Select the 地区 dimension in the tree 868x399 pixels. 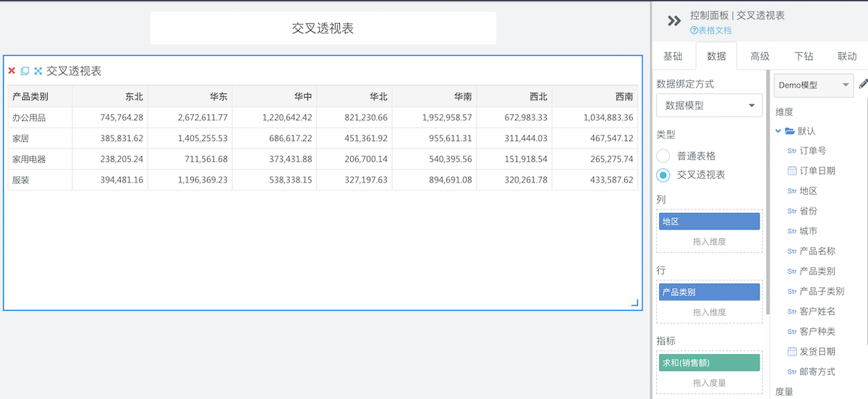[x=809, y=190]
